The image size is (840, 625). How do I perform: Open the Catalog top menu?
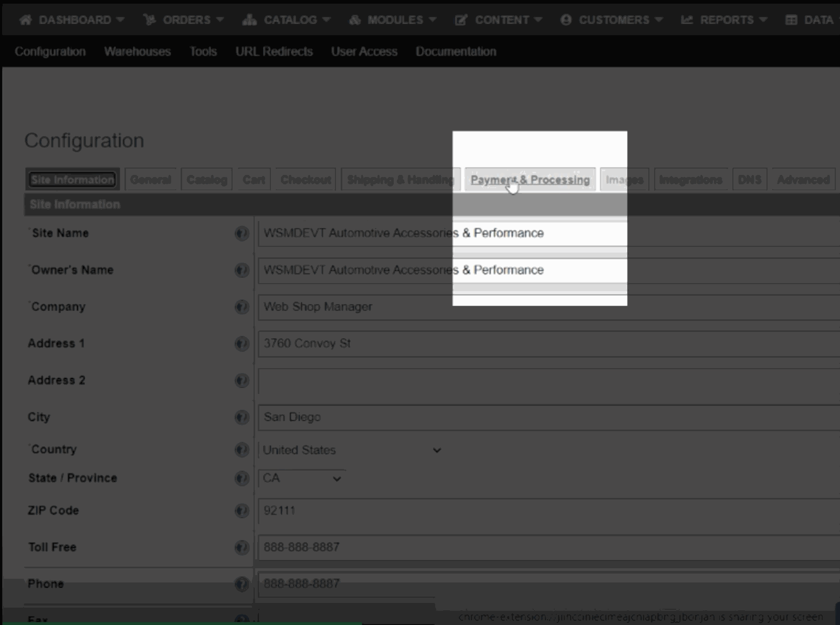point(287,20)
